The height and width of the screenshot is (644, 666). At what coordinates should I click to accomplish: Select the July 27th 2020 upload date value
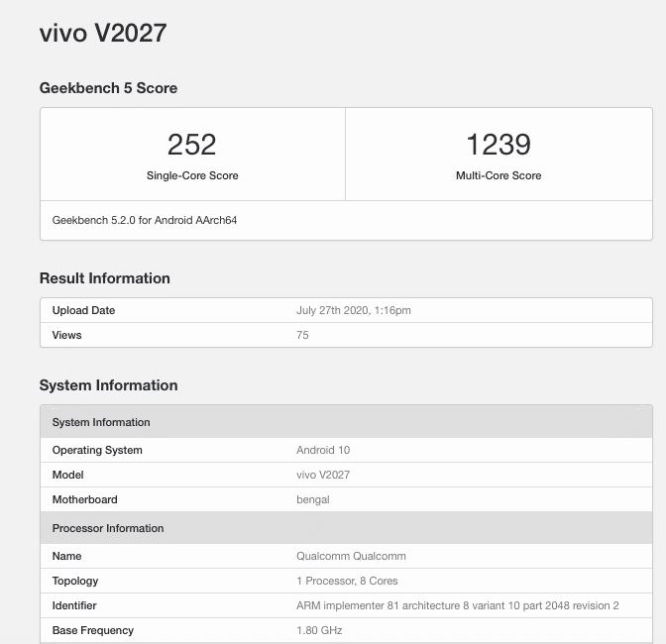[354, 310]
